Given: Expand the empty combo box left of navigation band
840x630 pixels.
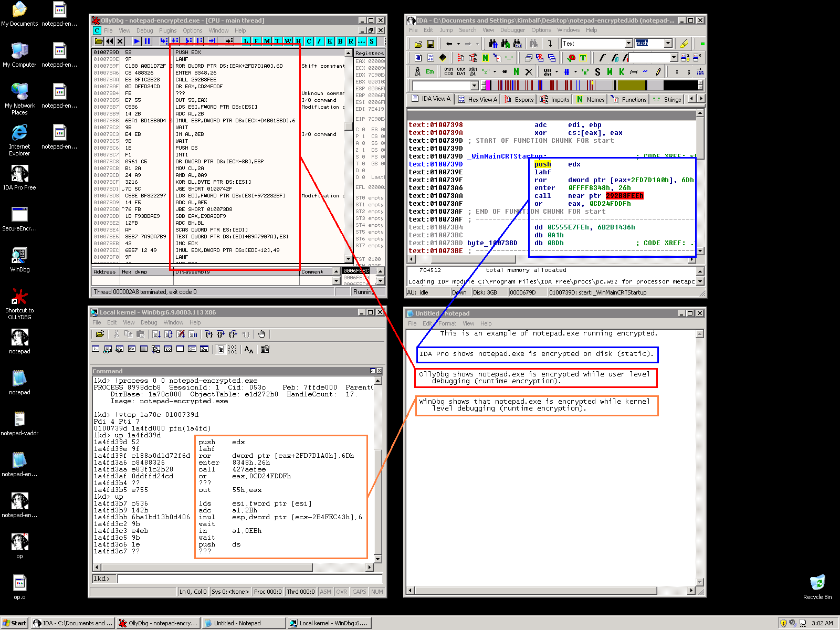Looking at the screenshot, I should pyautogui.click(x=474, y=86).
